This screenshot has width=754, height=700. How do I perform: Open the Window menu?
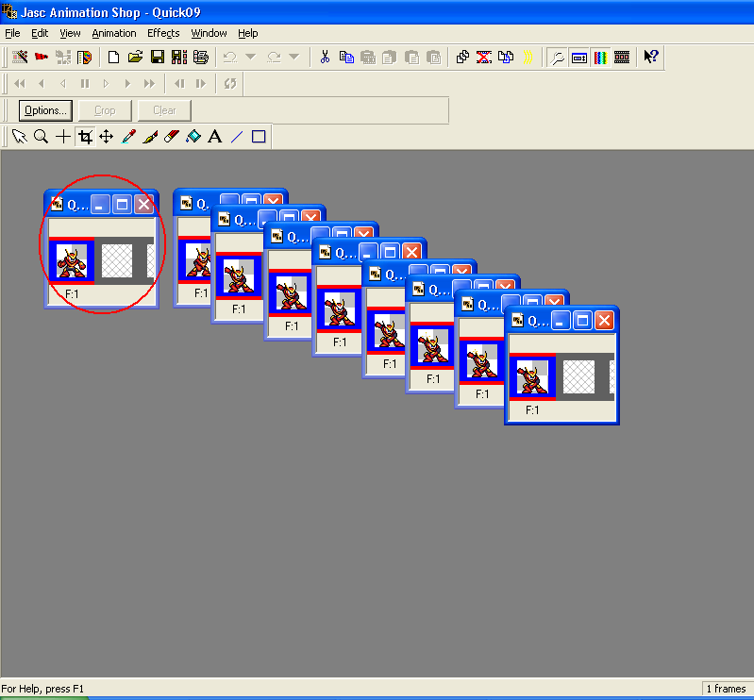click(209, 33)
